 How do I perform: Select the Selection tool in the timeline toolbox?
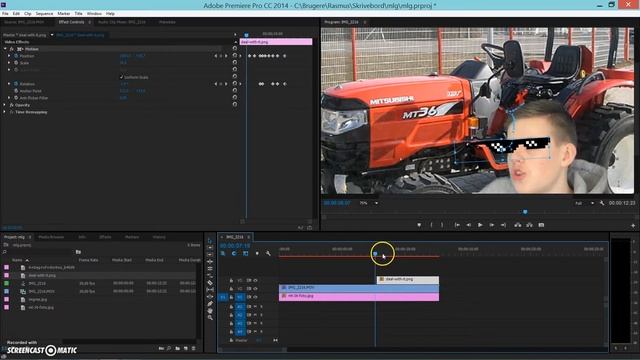(210, 240)
